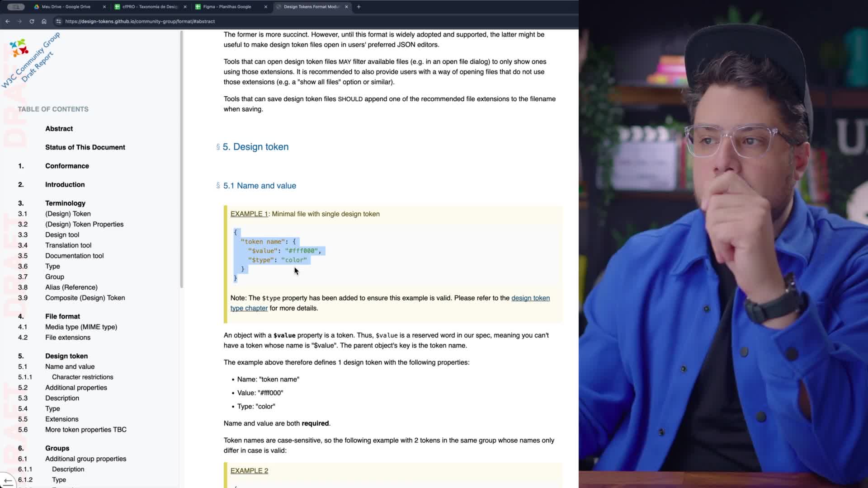868x488 pixels.
Task: Close the Figma - Planilhas Google tab
Action: point(265,7)
